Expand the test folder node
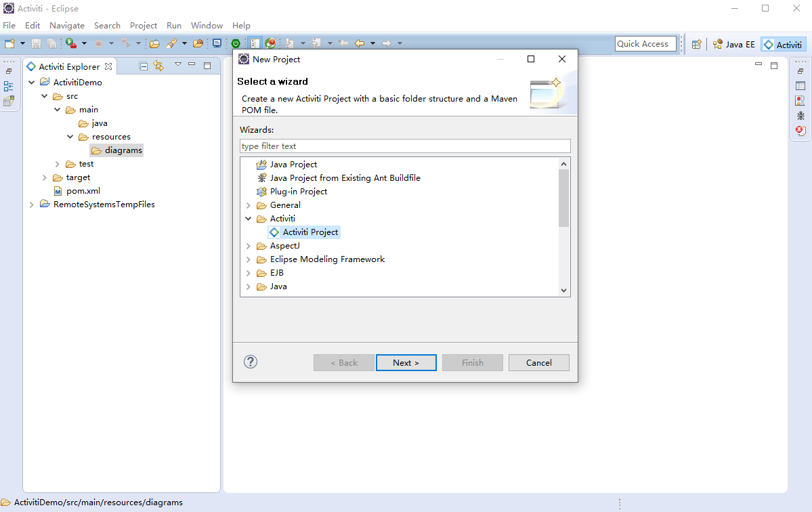 coord(57,164)
